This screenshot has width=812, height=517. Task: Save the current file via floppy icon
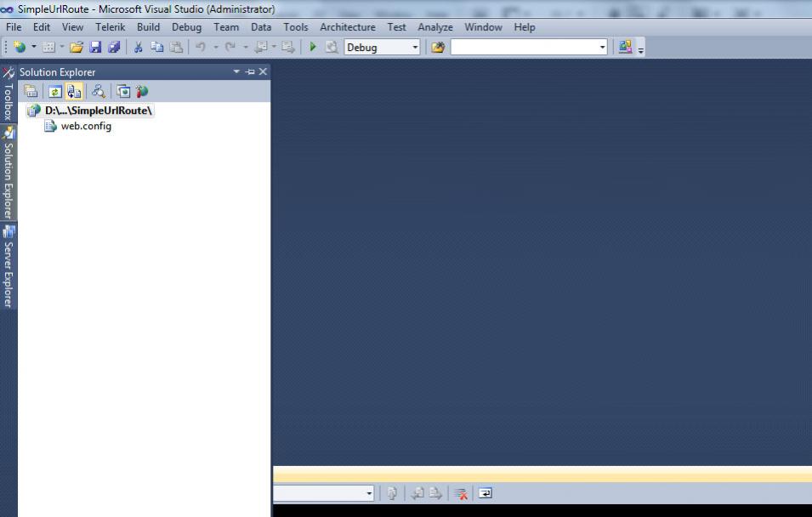95,48
